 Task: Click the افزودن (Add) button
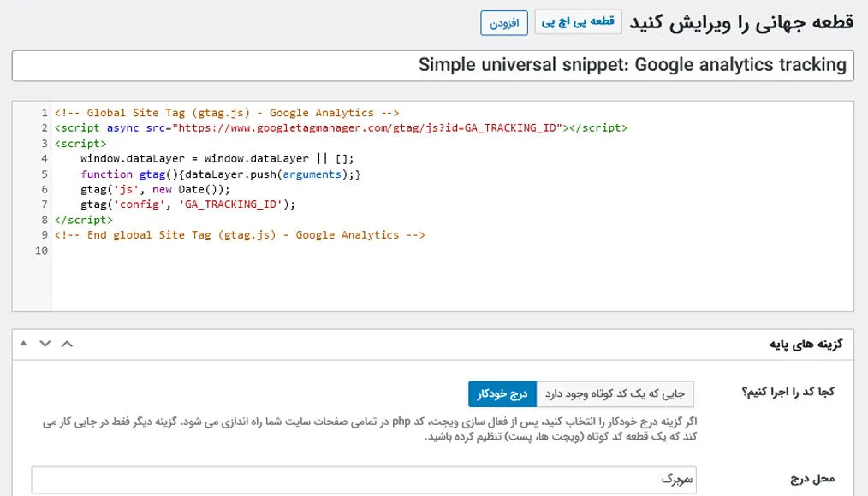pyautogui.click(x=503, y=23)
